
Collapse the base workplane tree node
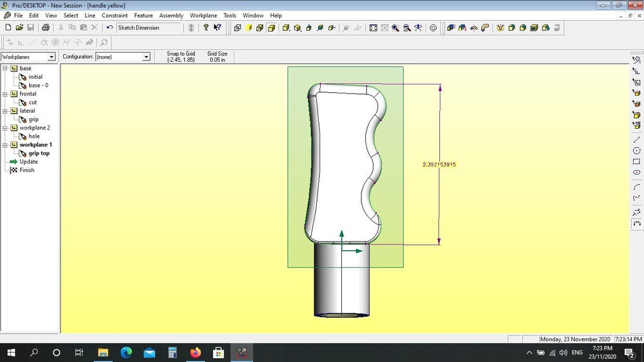coord(5,68)
